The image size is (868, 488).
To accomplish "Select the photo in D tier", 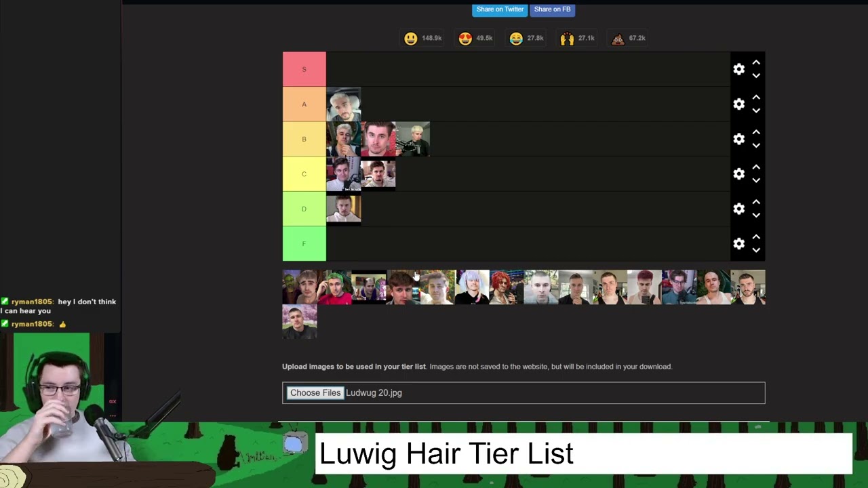I will click(344, 209).
